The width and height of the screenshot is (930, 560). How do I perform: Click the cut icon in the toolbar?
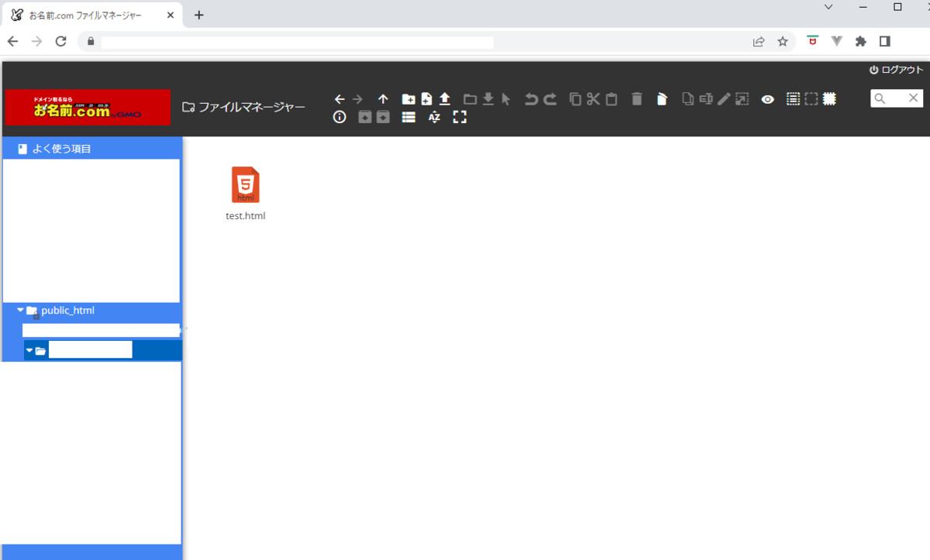click(593, 98)
